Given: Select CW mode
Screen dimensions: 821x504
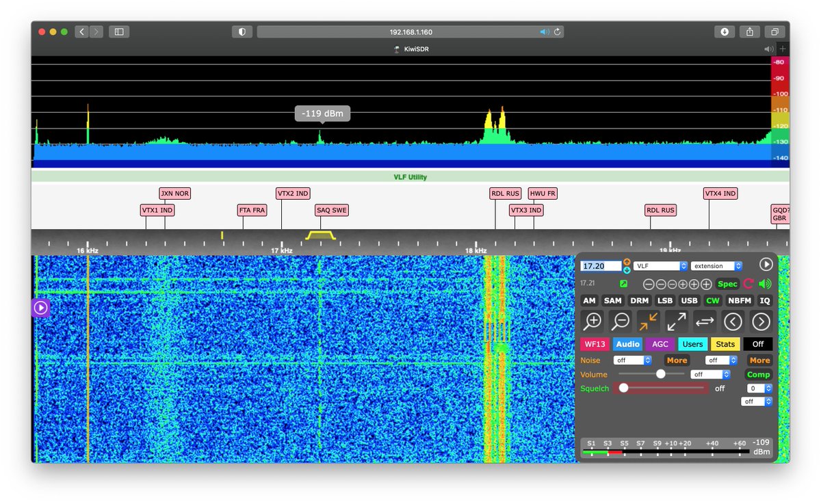Looking at the screenshot, I should tap(712, 300).
